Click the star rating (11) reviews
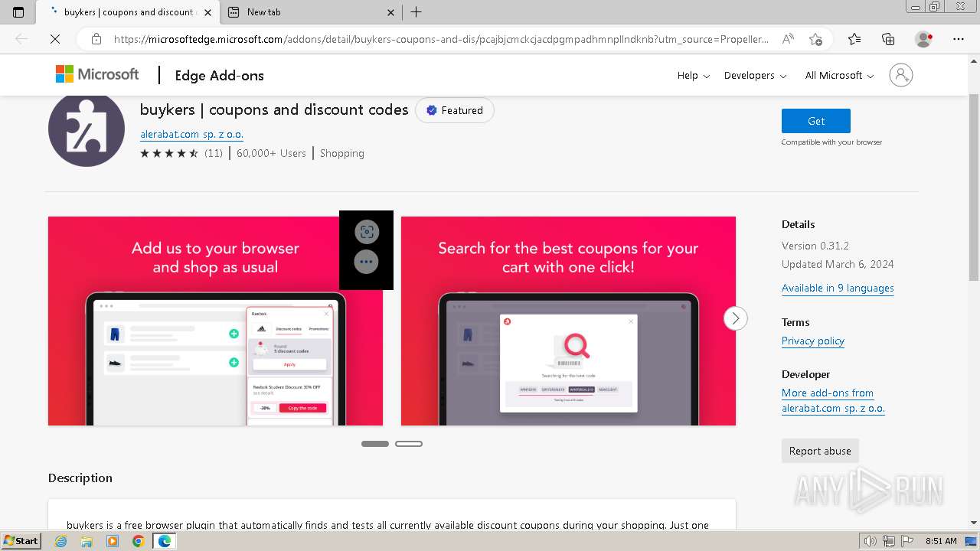The height and width of the screenshot is (551, 980). pyautogui.click(x=181, y=153)
